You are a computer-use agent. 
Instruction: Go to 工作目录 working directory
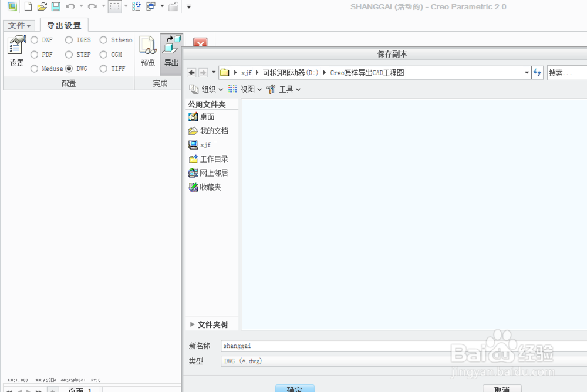click(208, 159)
